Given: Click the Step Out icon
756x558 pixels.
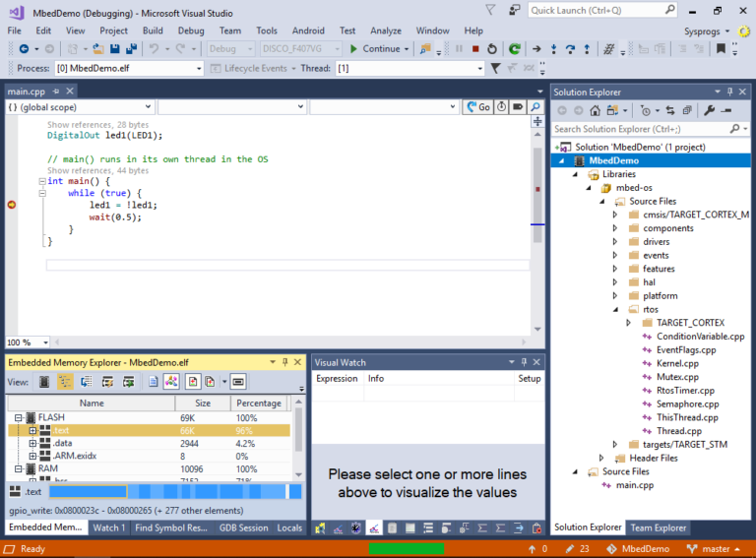Looking at the screenshot, I should [587, 48].
